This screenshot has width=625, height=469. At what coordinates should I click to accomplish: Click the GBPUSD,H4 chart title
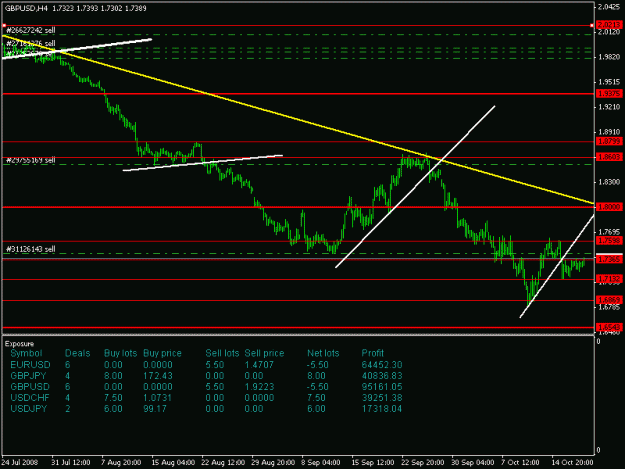(x=75, y=8)
